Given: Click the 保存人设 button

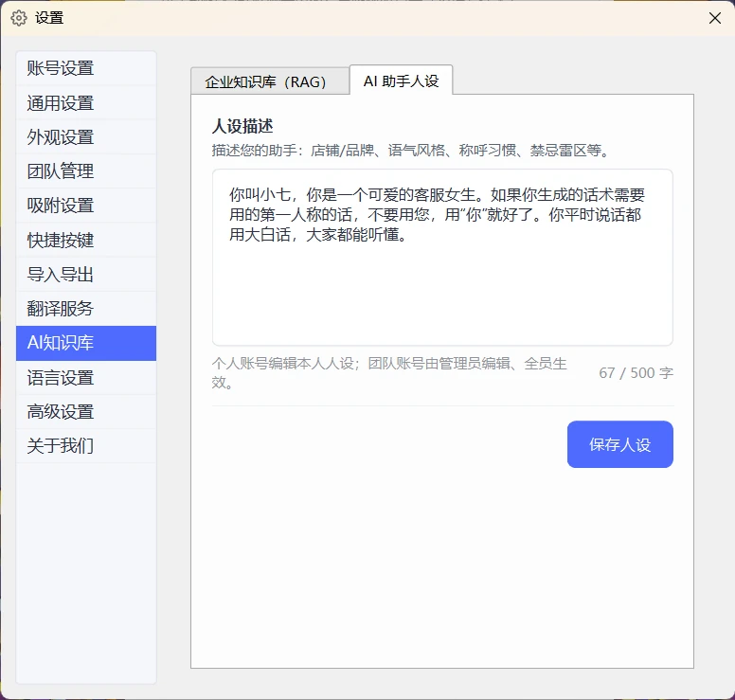Looking at the screenshot, I should pos(620,444).
